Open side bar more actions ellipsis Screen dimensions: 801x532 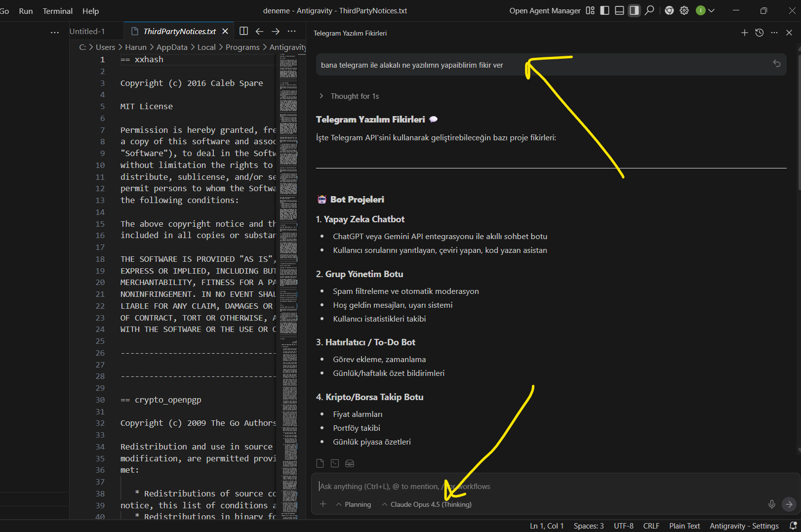pos(55,33)
